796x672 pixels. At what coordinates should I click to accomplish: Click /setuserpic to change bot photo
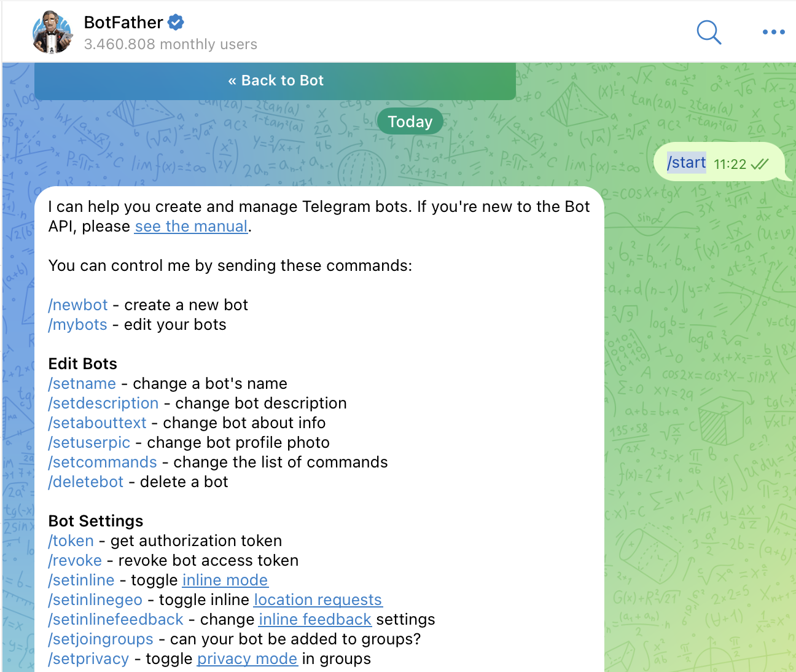point(89,442)
